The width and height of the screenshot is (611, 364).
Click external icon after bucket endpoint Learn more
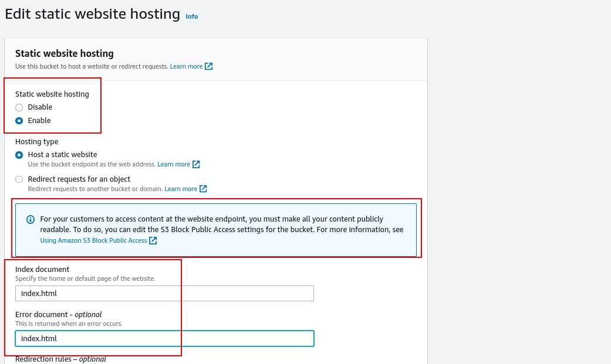coord(196,164)
